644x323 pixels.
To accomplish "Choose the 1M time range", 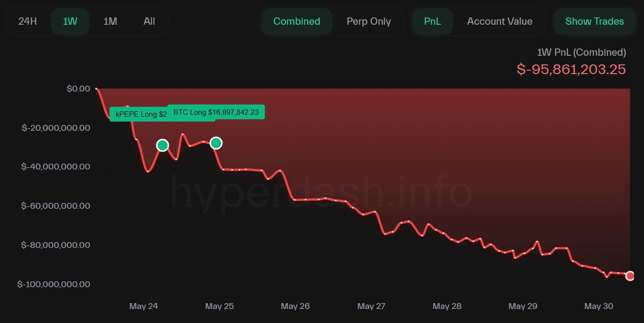I will [x=110, y=21].
